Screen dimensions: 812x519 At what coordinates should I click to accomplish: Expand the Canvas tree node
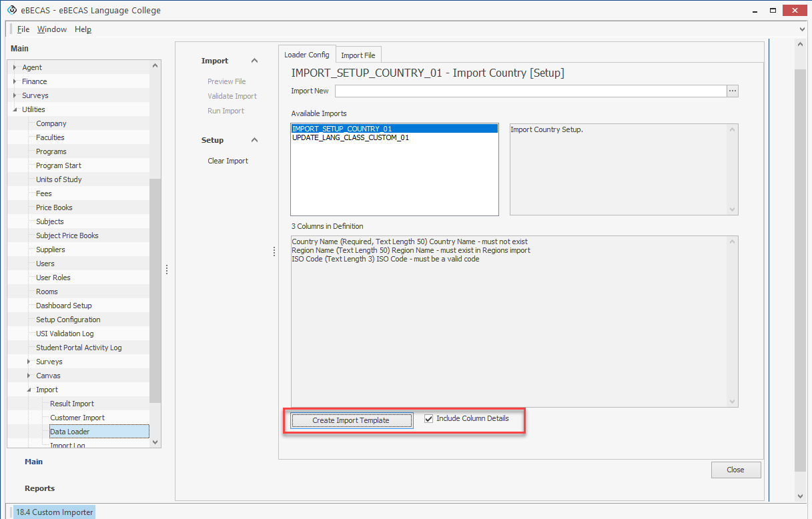click(29, 376)
